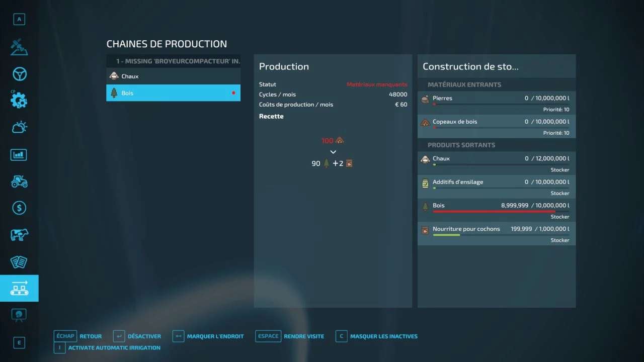This screenshot has width=644, height=362.
Task: Click Marquer l'endroit button
Action: click(208, 336)
